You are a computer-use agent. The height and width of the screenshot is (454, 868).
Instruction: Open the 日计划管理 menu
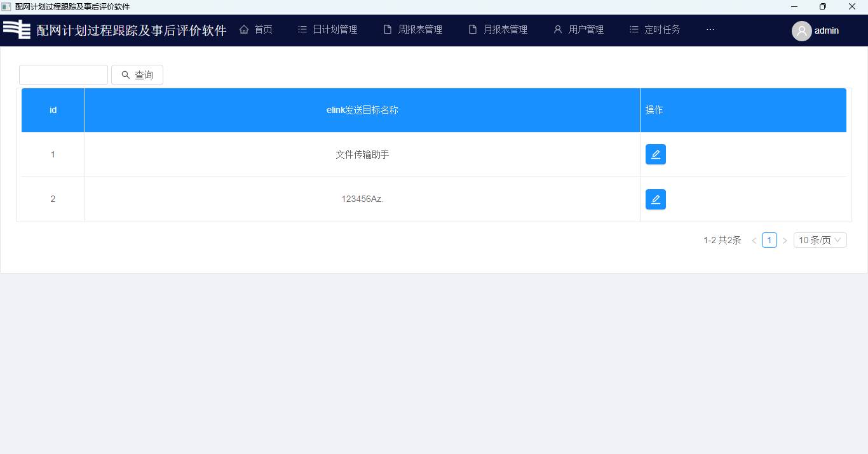pos(328,30)
